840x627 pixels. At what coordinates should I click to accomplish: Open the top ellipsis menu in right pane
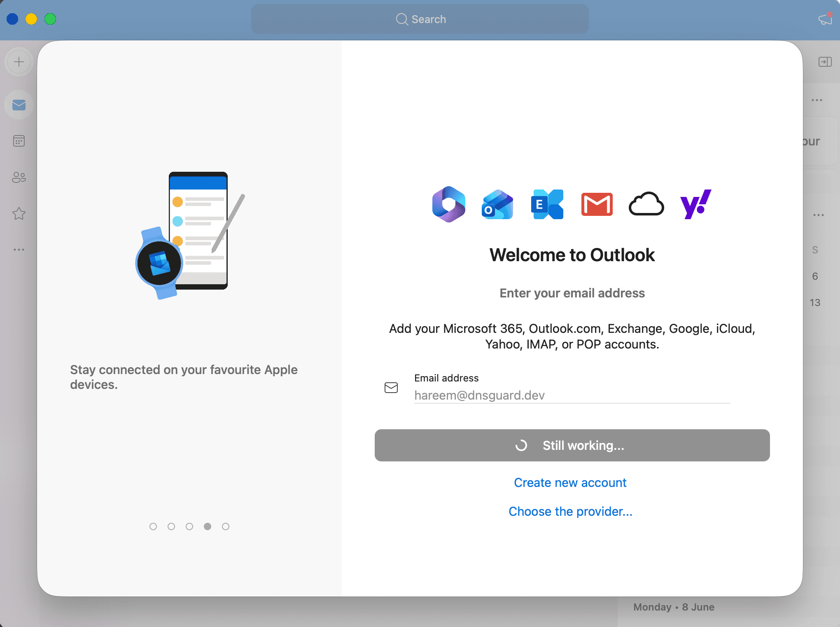pyautogui.click(x=817, y=100)
